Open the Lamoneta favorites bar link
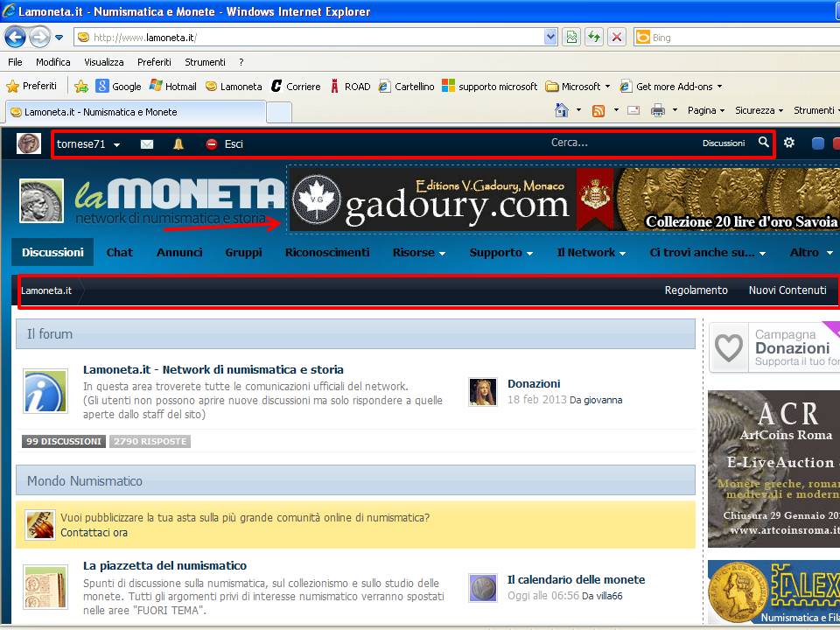The width and height of the screenshot is (840, 630). (x=234, y=87)
